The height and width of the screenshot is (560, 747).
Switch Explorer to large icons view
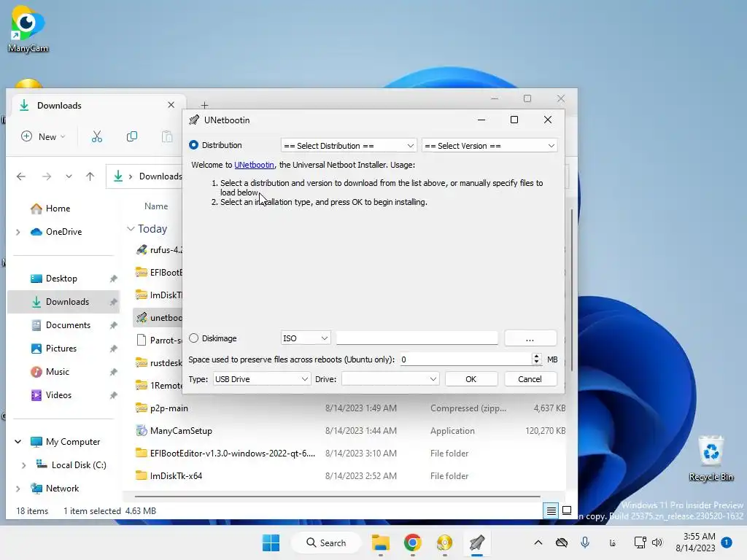[567, 511]
